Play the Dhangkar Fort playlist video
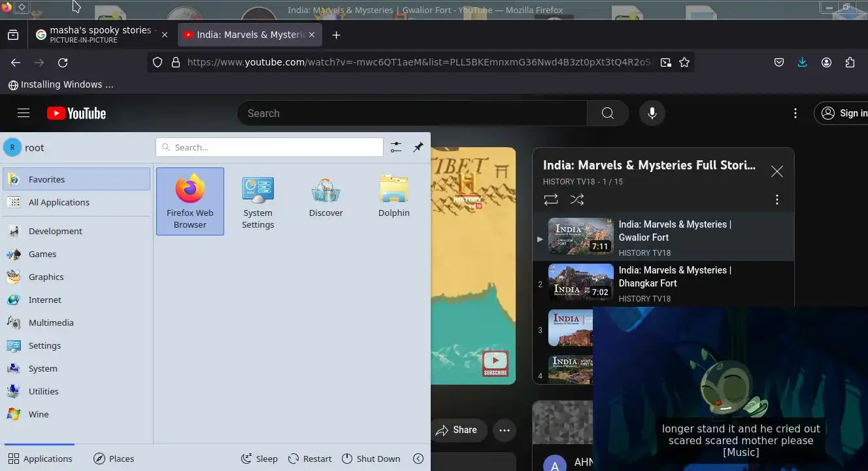868x471 pixels. [x=663, y=284]
